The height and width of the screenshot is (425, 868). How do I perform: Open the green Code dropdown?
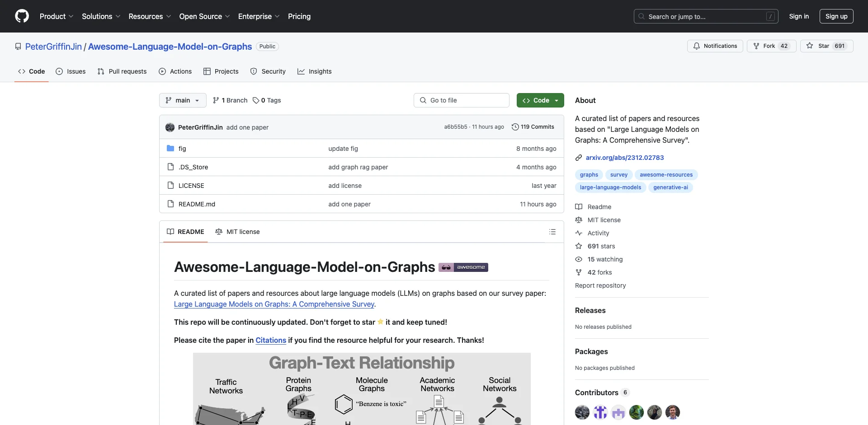[x=540, y=100]
